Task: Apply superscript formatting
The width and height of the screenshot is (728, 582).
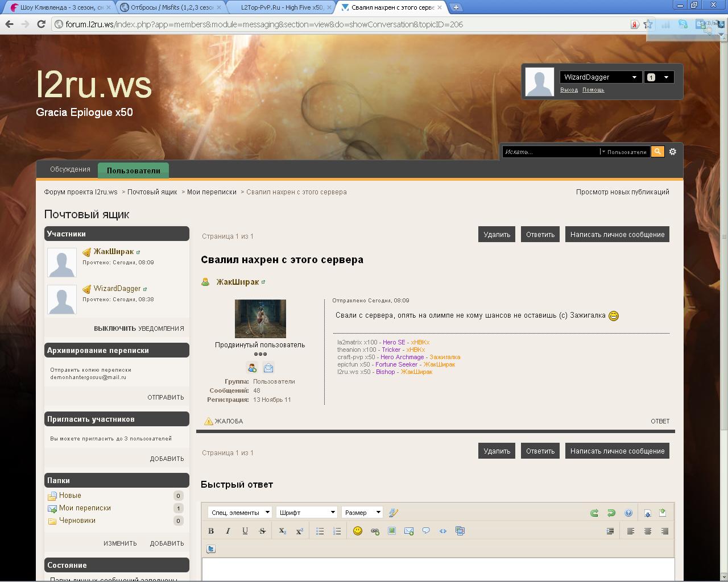Action: pyautogui.click(x=300, y=531)
